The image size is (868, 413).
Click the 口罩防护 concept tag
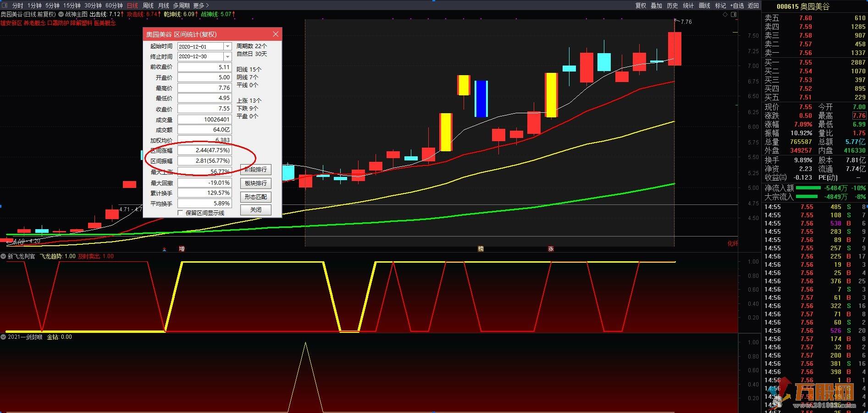click(x=58, y=23)
